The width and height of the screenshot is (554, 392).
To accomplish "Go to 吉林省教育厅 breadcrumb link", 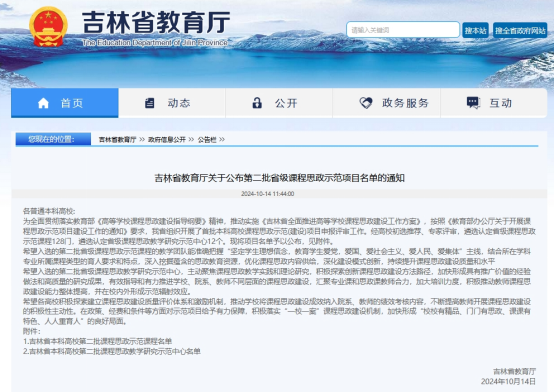I will (x=117, y=140).
